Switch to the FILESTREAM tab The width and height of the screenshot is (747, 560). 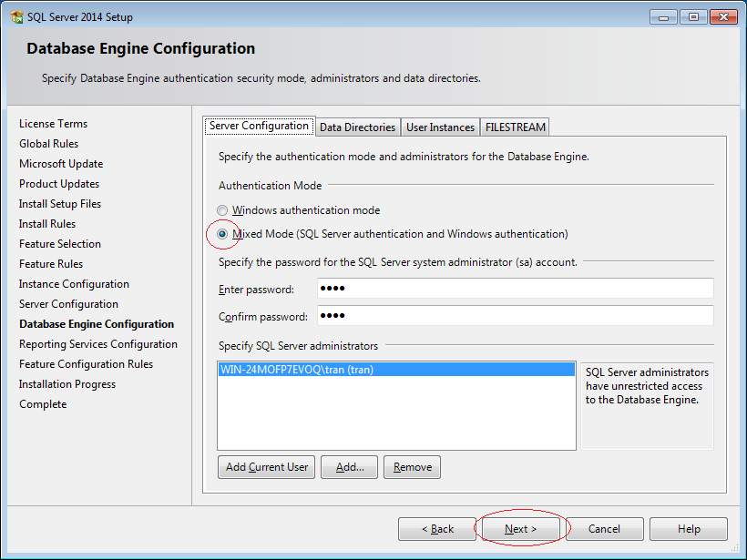pos(515,127)
